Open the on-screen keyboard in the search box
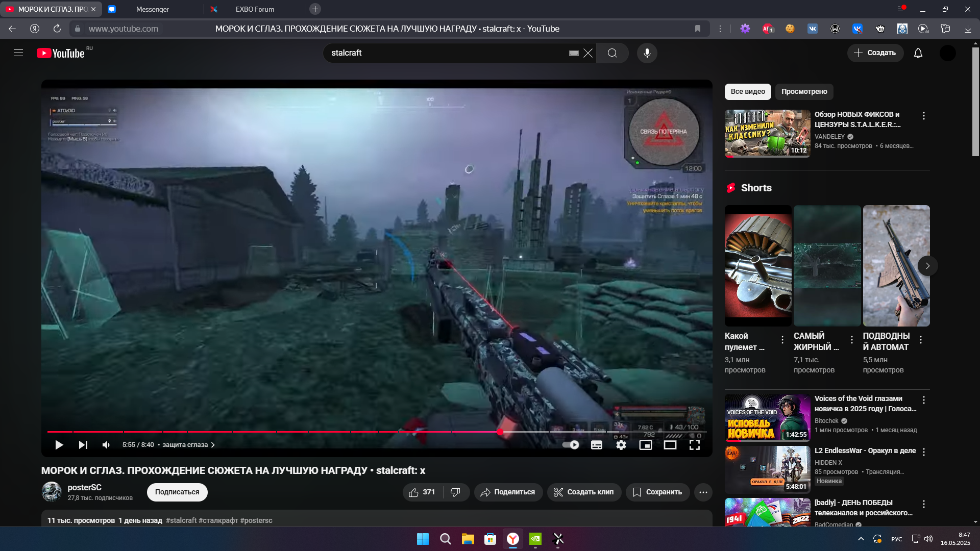980x551 pixels. [574, 53]
